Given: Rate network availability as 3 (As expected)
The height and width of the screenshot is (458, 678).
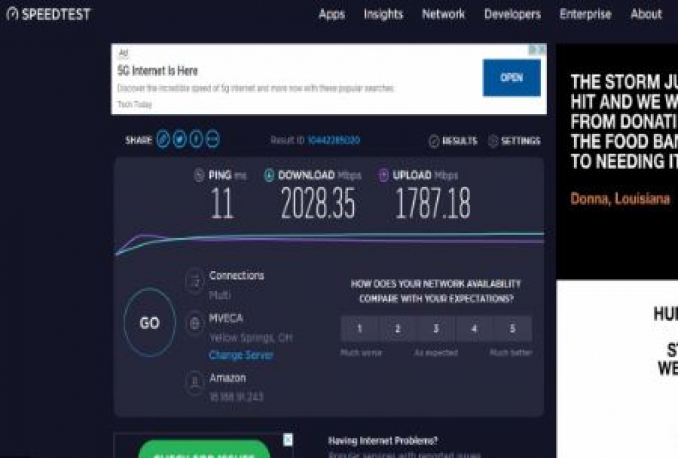Looking at the screenshot, I should click(x=436, y=329).
